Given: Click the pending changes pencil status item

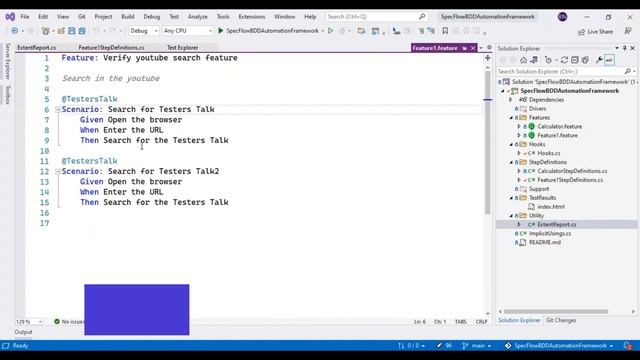Looking at the screenshot, I should (x=444, y=346).
